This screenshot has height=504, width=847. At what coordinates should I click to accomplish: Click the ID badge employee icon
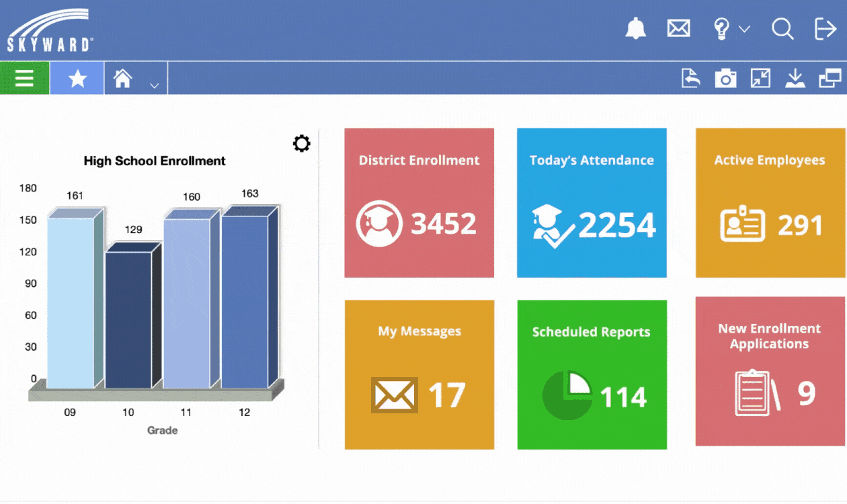[743, 225]
